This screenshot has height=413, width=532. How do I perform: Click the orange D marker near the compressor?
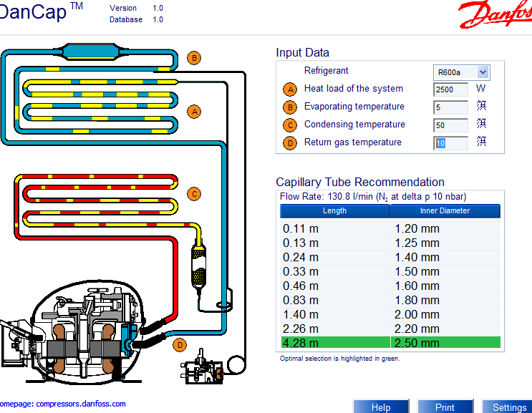[x=180, y=345]
